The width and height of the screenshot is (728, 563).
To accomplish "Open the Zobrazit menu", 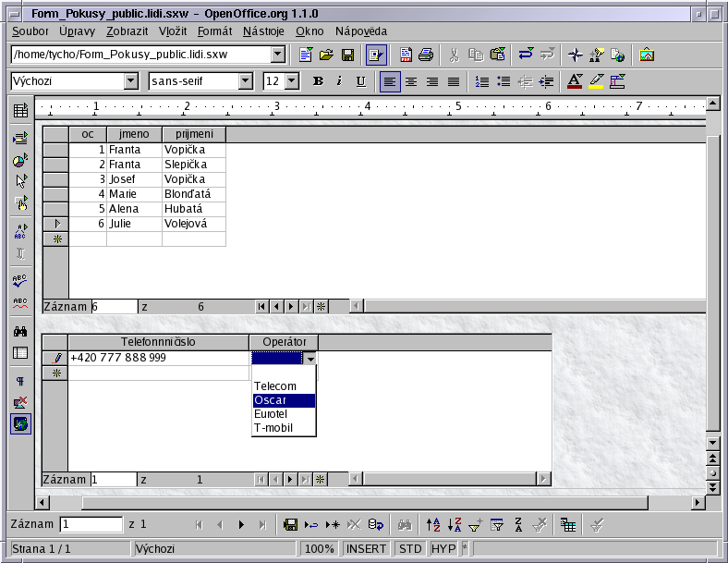I will pos(127,31).
